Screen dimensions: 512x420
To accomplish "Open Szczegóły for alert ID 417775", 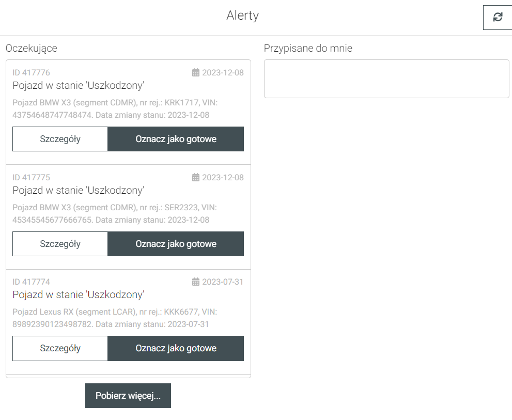I will click(x=60, y=244).
